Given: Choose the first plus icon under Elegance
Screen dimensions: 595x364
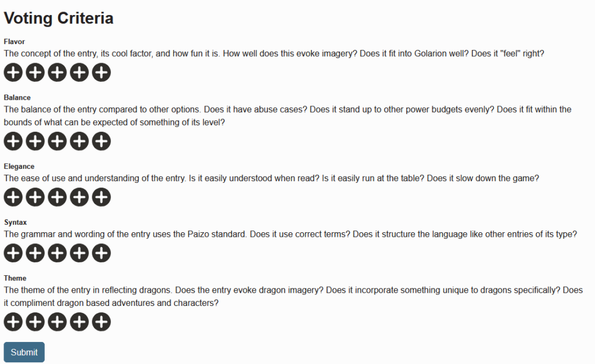Looking at the screenshot, I should click(13, 197).
